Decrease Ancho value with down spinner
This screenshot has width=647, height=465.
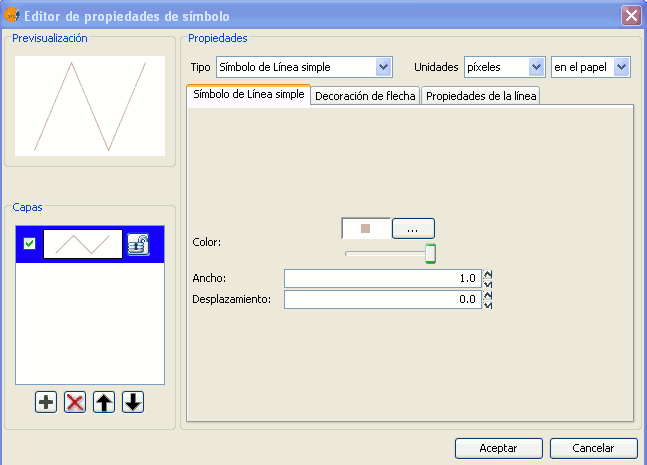click(488, 284)
